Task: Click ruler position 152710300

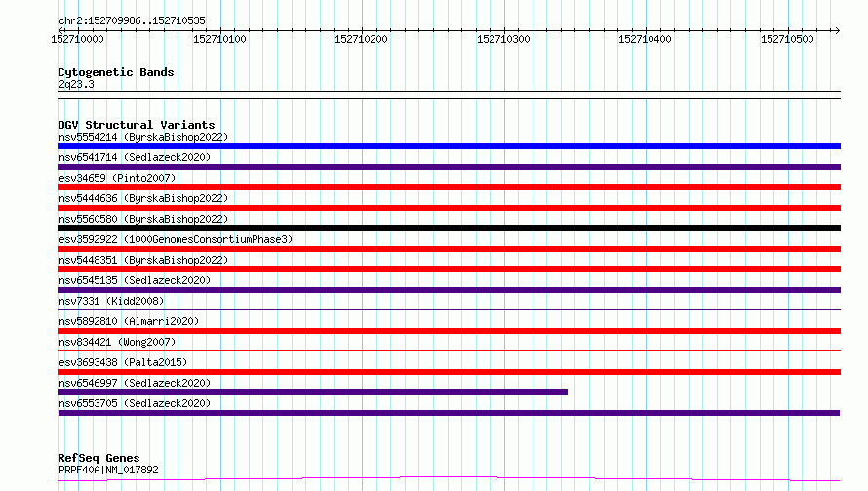Action: [x=504, y=39]
